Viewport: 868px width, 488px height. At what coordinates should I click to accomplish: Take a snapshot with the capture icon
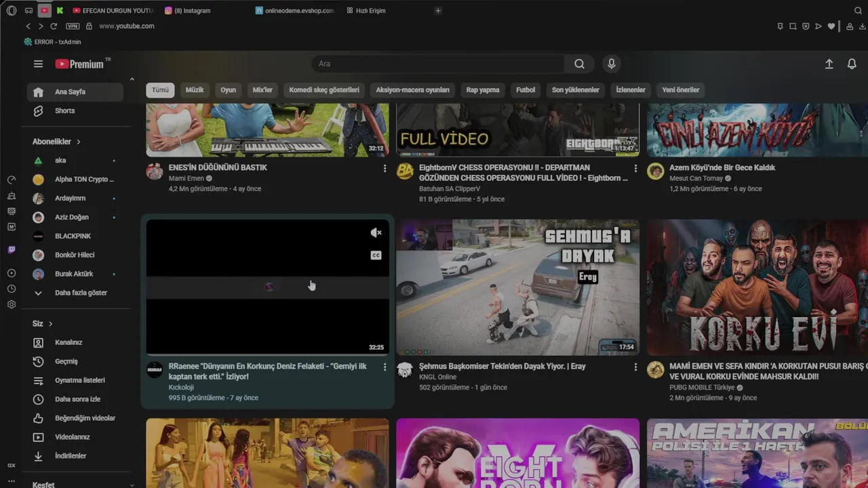pos(793,26)
